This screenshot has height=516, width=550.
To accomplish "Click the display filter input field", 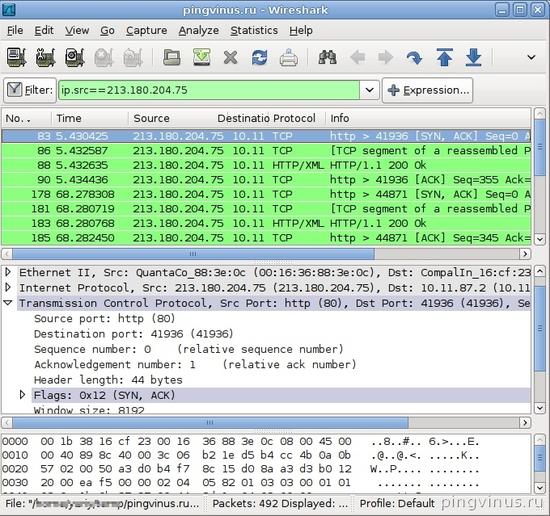I will [209, 90].
